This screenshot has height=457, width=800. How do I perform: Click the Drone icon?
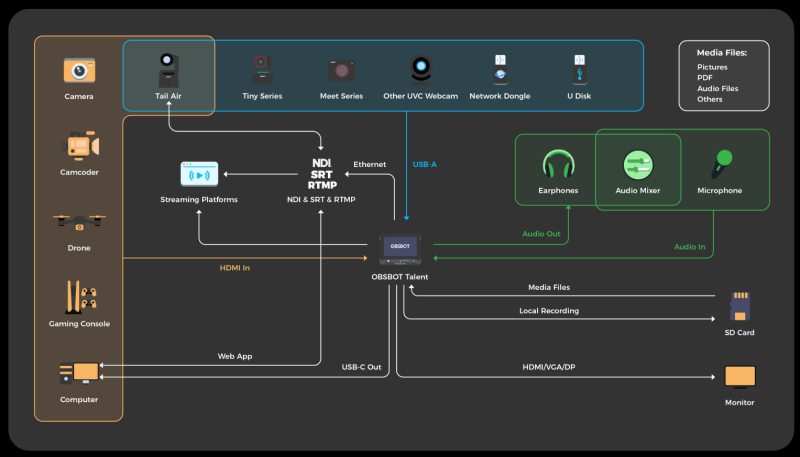coord(79,222)
